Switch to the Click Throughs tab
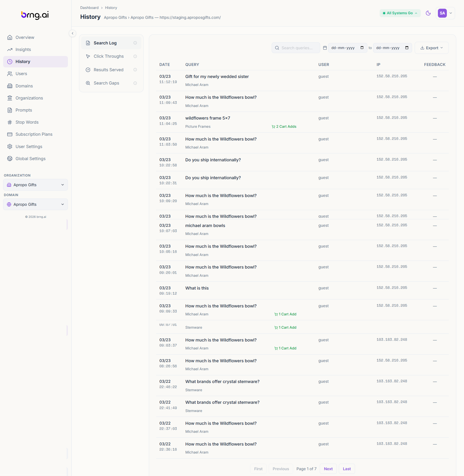 [111, 57]
